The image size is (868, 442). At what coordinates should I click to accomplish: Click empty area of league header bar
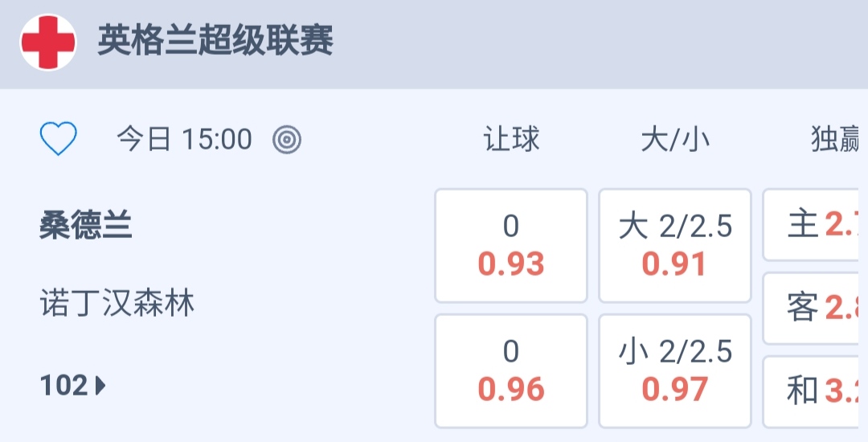[603, 43]
